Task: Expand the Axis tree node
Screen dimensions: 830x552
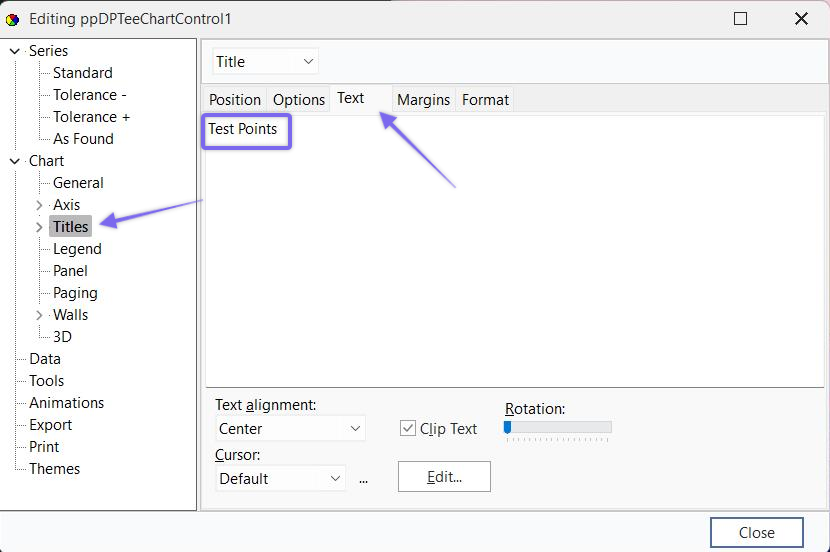Action: click(39, 205)
